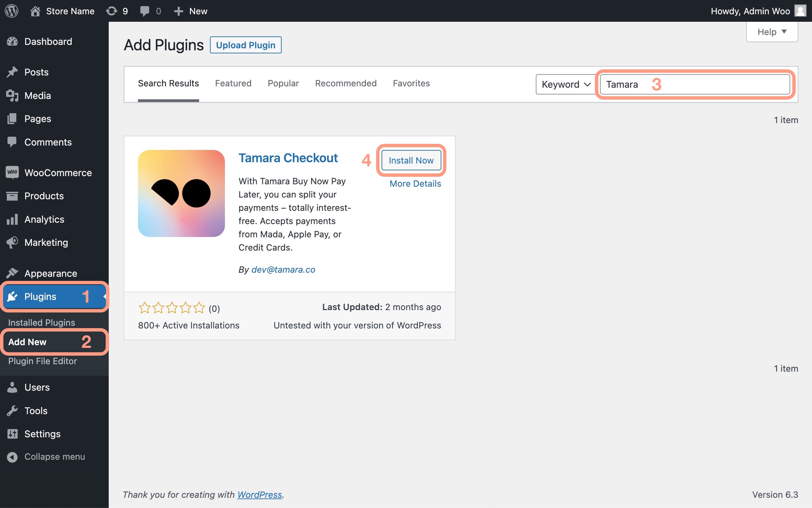Expand the Keyword search type dropdown
The height and width of the screenshot is (508, 812).
(566, 84)
